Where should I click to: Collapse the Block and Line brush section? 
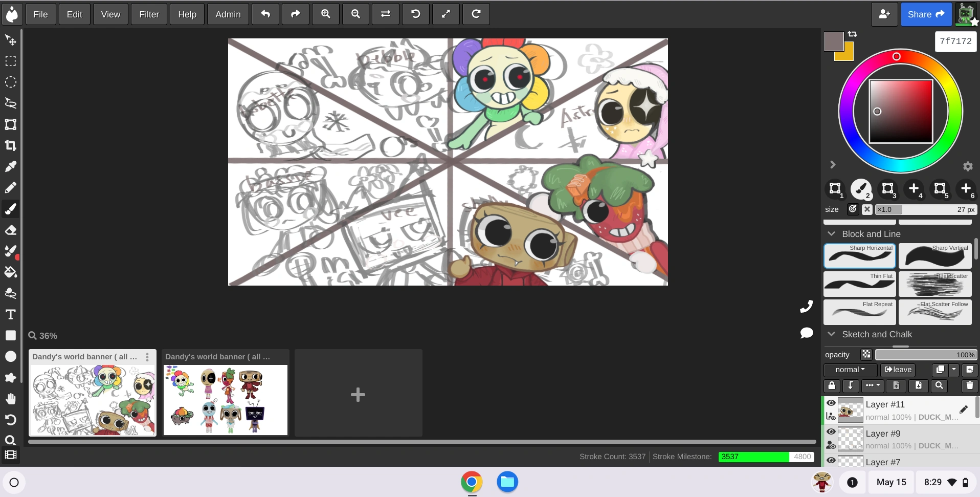(x=831, y=233)
